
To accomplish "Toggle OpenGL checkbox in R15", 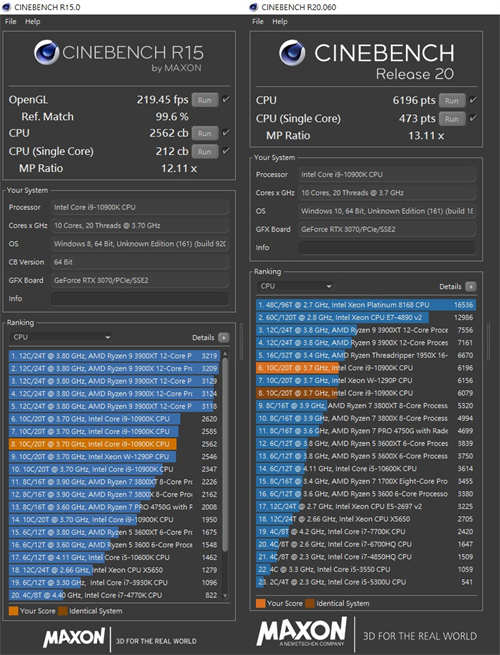I will 226,99.
